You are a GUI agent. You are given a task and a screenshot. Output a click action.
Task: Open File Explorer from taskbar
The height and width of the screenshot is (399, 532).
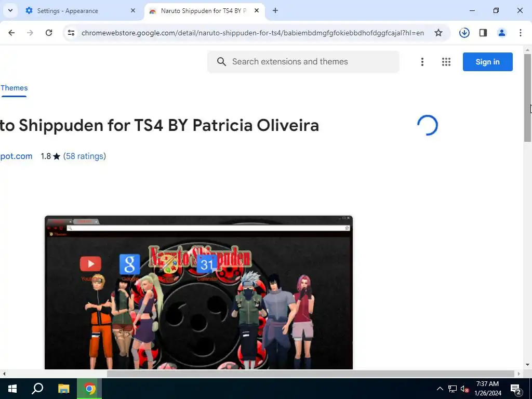(63, 389)
